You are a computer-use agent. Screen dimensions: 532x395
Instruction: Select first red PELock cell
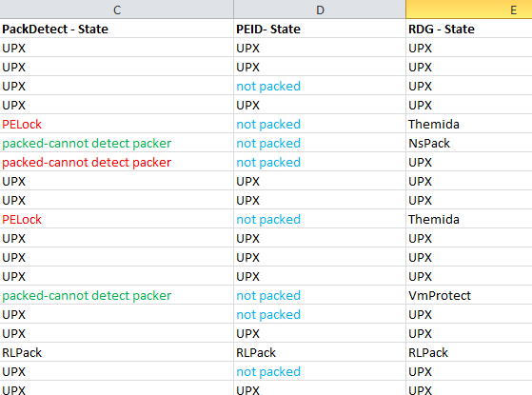click(117, 124)
